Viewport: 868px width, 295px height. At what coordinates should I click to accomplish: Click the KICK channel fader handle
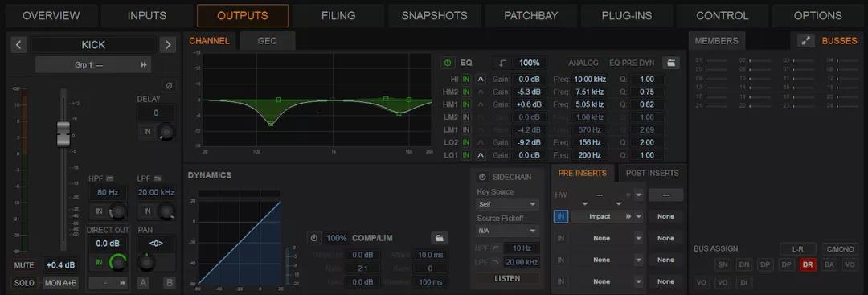coord(63,133)
